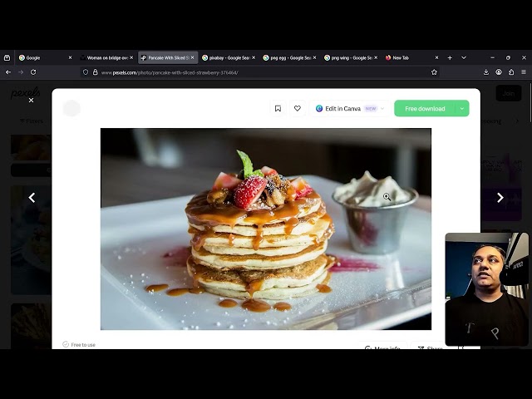Restore down the browser window
532x399 pixels.
click(x=508, y=58)
